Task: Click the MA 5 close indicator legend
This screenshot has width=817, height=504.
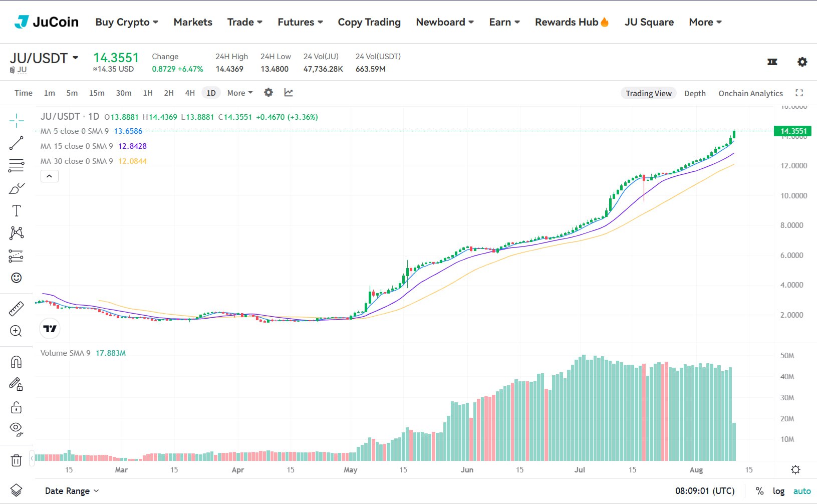Action: pos(91,131)
